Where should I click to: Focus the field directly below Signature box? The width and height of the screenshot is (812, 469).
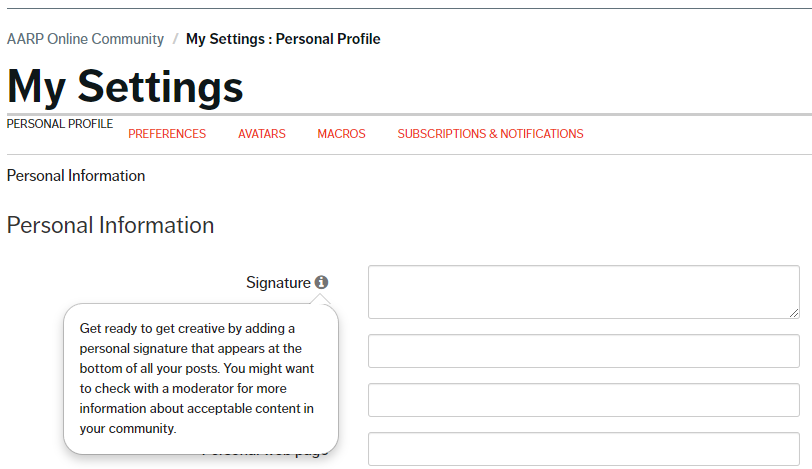(x=583, y=351)
